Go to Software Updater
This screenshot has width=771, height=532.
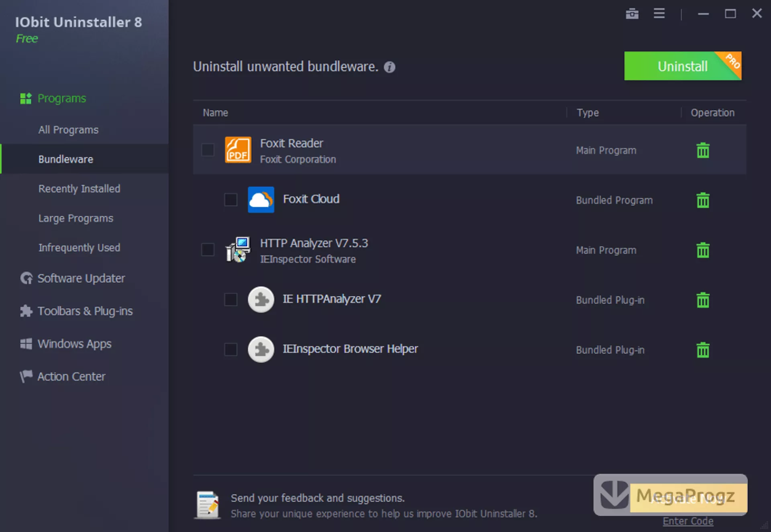coord(81,278)
